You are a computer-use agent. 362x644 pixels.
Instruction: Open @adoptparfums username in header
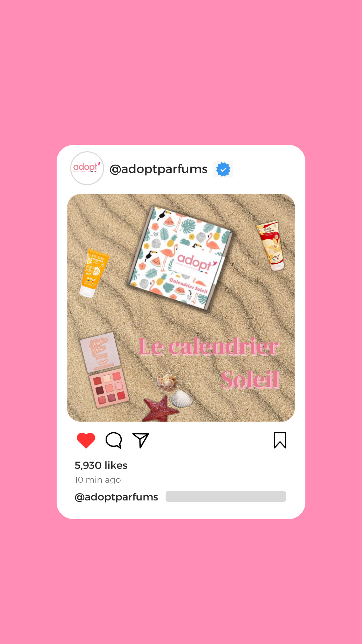159,169
